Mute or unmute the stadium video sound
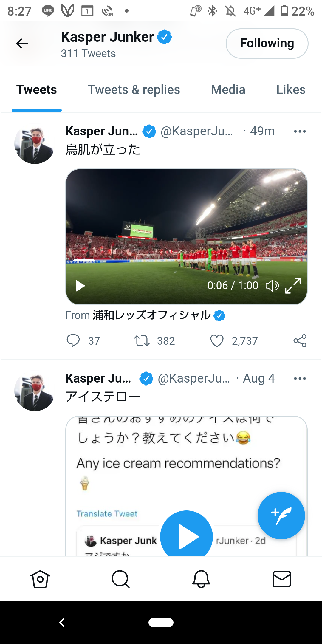 (x=272, y=286)
